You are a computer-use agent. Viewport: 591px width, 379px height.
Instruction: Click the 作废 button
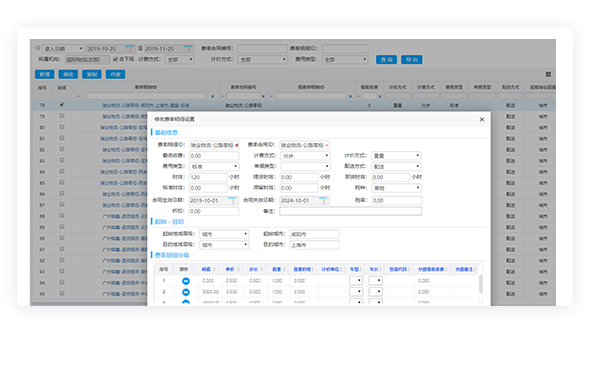pyautogui.click(x=115, y=74)
